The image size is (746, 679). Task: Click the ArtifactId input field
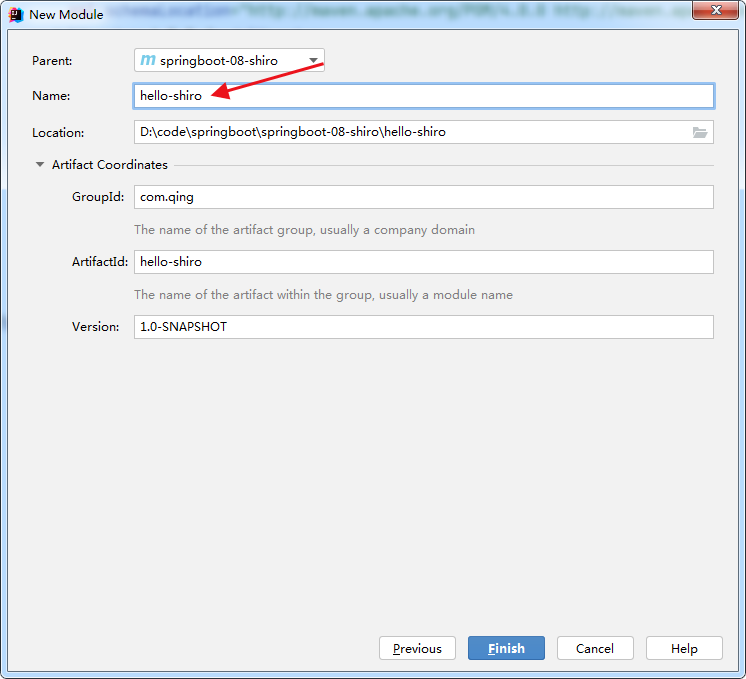[x=424, y=262]
